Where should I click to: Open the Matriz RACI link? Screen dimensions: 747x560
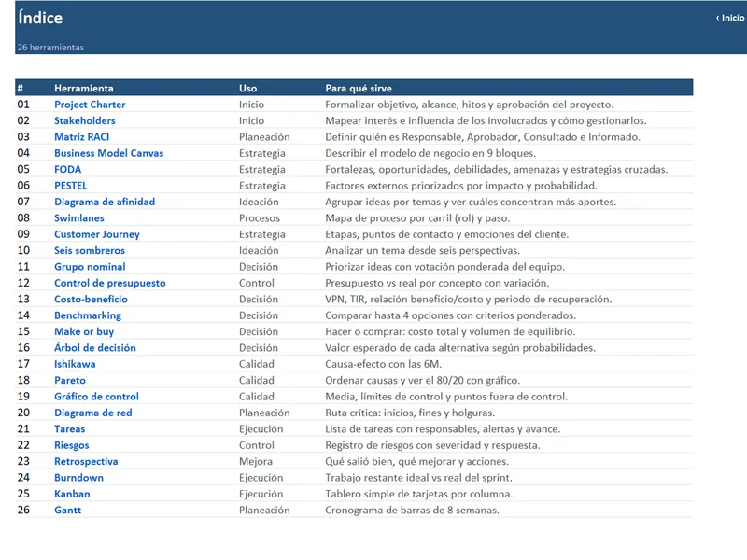[x=81, y=136]
